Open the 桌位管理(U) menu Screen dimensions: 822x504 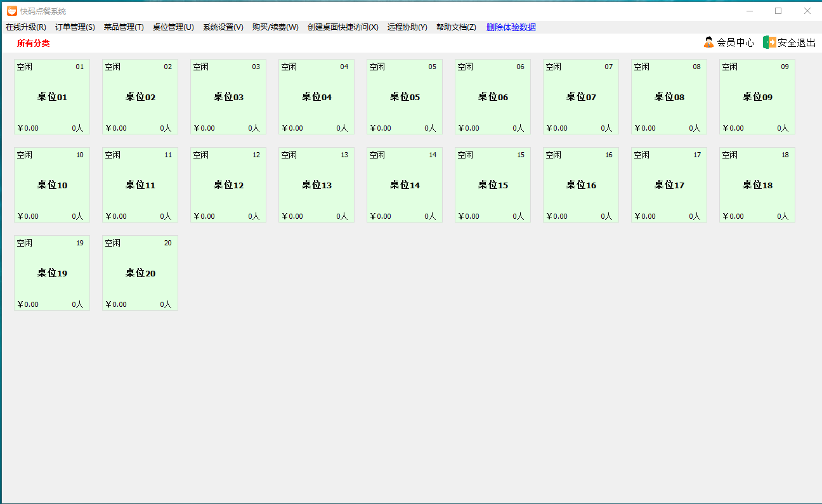point(173,27)
